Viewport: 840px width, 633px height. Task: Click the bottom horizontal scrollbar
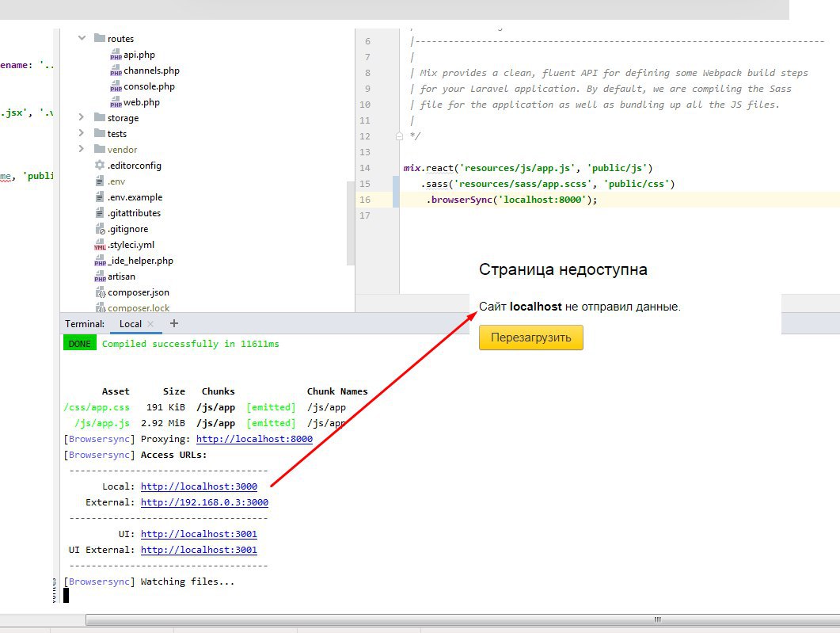[463, 620]
